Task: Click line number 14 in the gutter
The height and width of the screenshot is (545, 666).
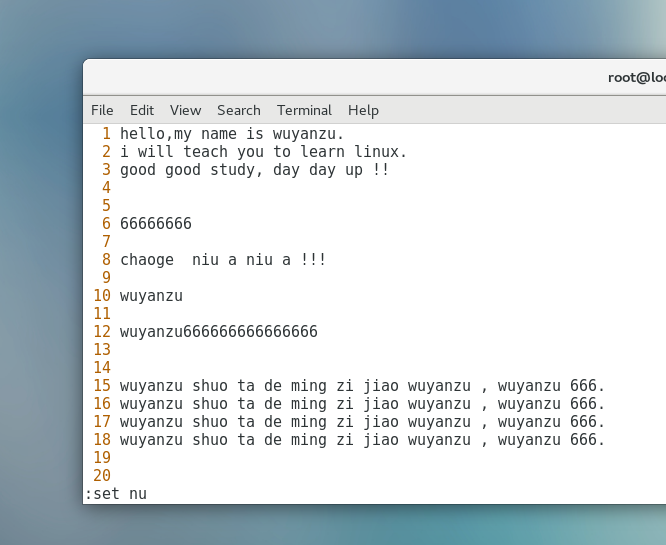Action: 101,368
